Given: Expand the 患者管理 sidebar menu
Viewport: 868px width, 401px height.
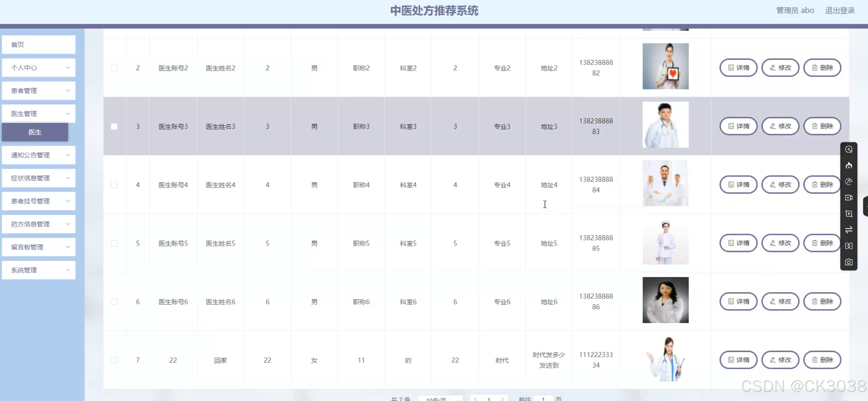Looking at the screenshot, I should (x=39, y=91).
